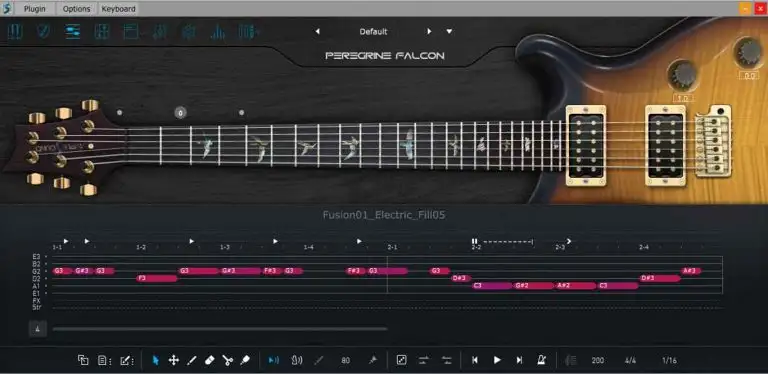Click the guitar knob above value 1.0

pyautogui.click(x=682, y=75)
